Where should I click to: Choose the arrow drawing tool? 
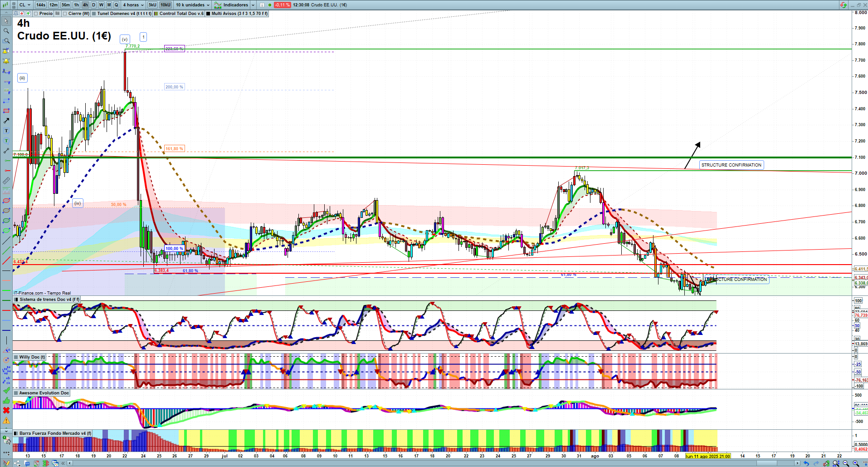pos(6,121)
